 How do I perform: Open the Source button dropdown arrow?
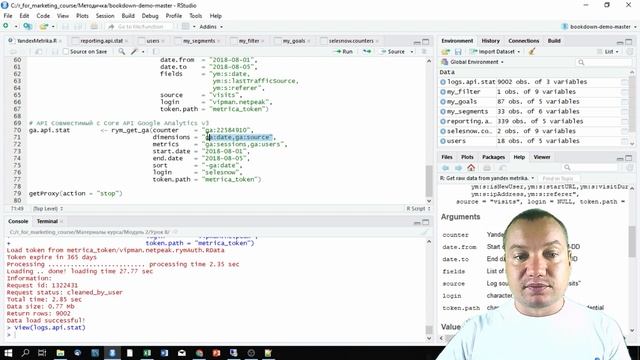(x=412, y=52)
